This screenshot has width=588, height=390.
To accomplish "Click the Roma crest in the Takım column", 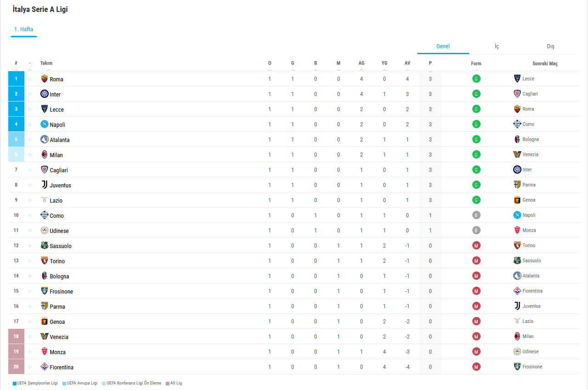I will [x=45, y=79].
